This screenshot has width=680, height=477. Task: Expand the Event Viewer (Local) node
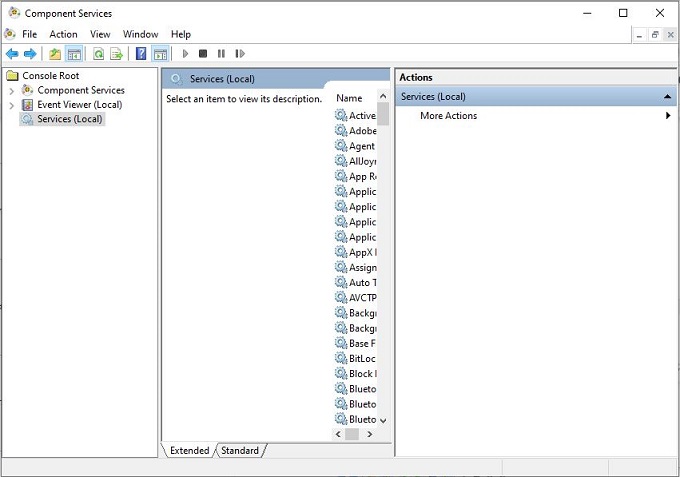(12, 105)
